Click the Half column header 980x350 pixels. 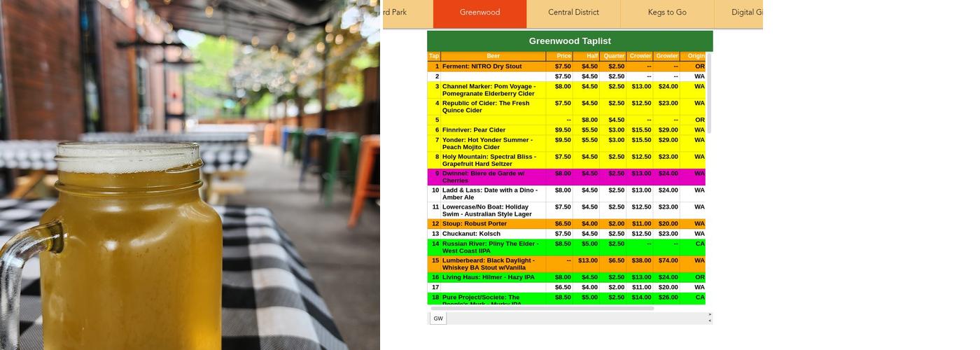(x=586, y=56)
